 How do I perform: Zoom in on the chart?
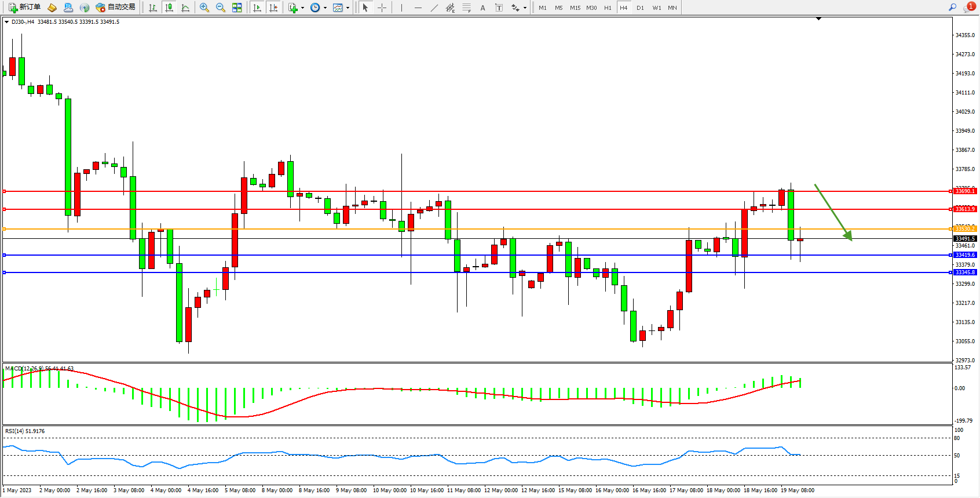(x=204, y=8)
